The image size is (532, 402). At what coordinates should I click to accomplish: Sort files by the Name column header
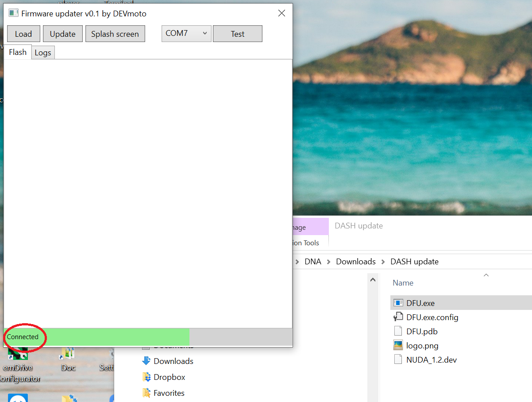click(x=403, y=283)
